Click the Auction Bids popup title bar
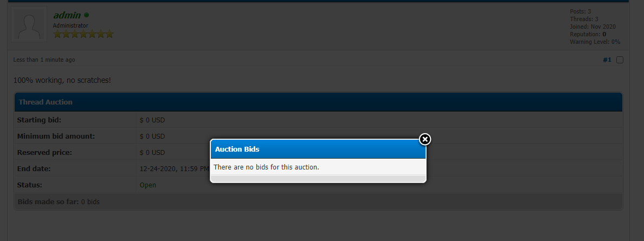This screenshot has width=644, height=241. 318,149
